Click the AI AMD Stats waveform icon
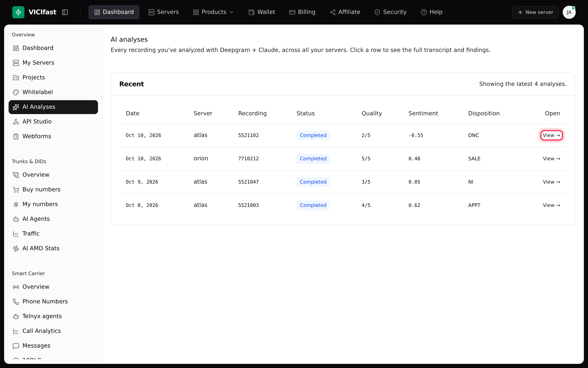 (x=16, y=248)
